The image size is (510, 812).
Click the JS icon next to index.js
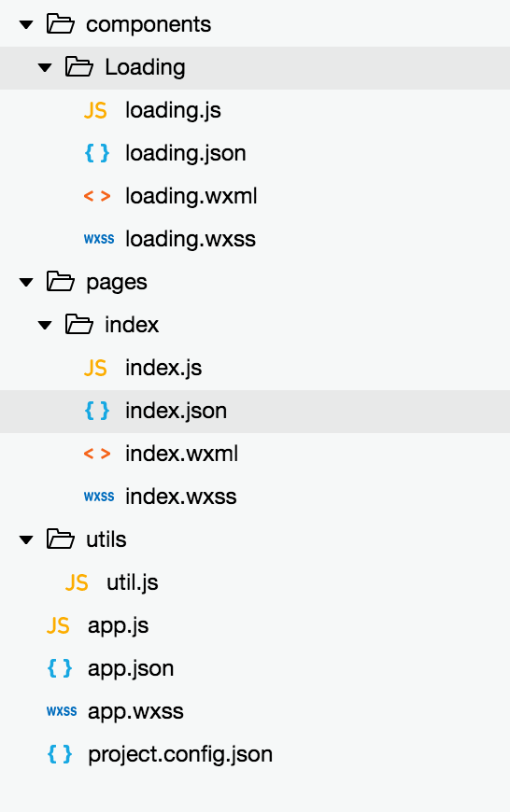95,368
